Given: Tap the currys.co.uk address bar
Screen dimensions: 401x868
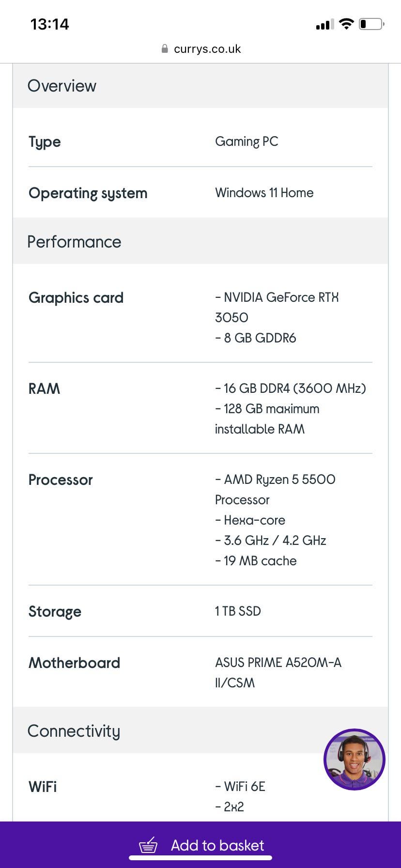Looking at the screenshot, I should click(207, 49).
